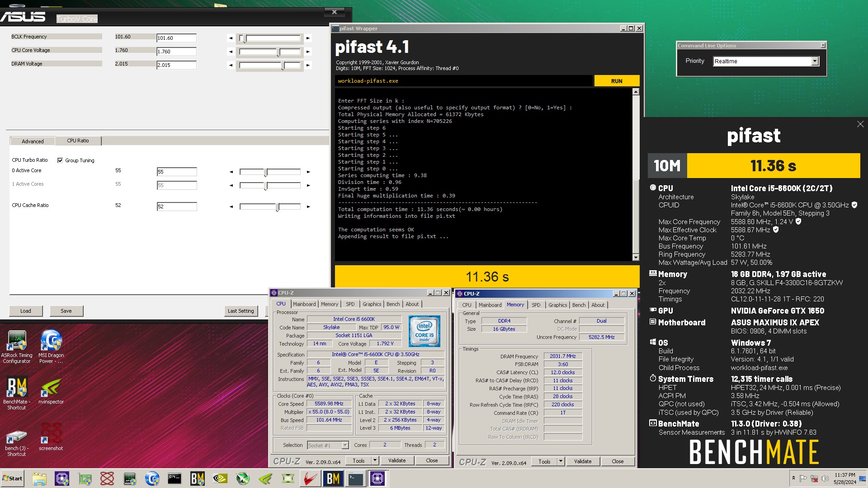
Task: Decrease CPU Cache Ratio with left arrow
Action: (231, 206)
